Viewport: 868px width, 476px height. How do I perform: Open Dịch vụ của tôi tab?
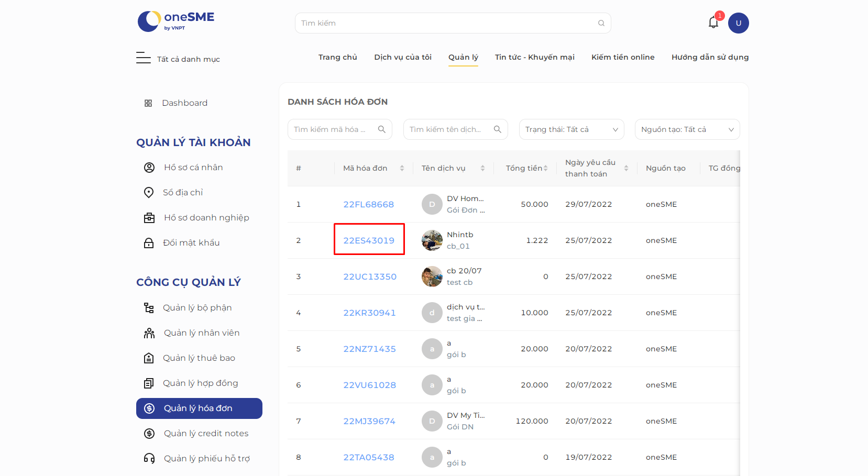pos(403,57)
